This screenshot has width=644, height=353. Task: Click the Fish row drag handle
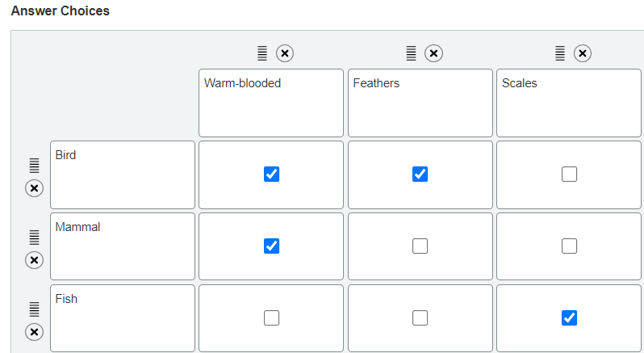tap(34, 309)
